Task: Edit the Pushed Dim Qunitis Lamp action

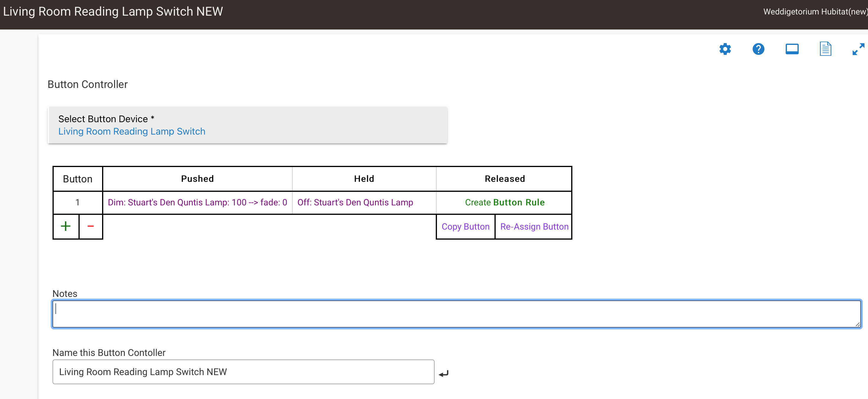Action: click(197, 202)
